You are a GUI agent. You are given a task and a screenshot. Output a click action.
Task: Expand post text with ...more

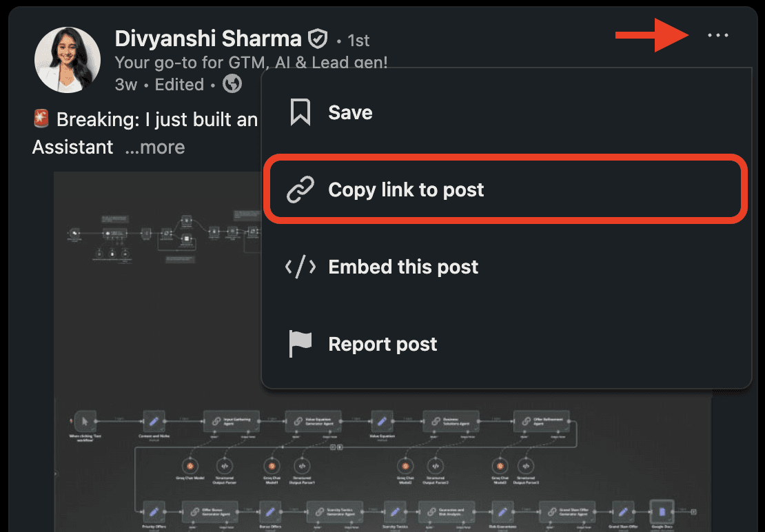click(x=155, y=147)
